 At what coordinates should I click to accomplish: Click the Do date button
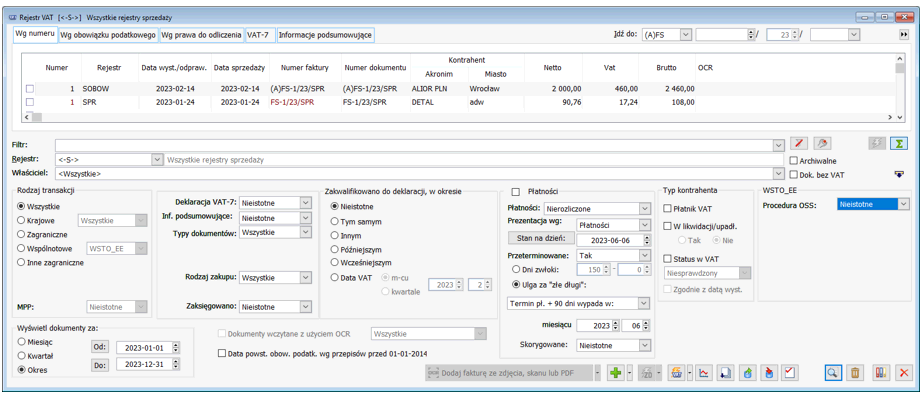click(x=100, y=365)
